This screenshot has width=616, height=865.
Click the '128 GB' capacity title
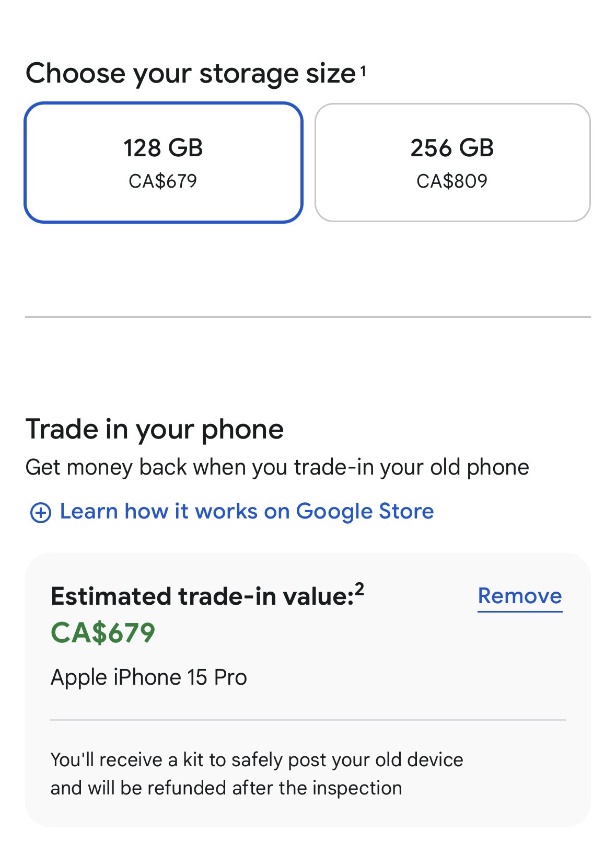(x=163, y=147)
